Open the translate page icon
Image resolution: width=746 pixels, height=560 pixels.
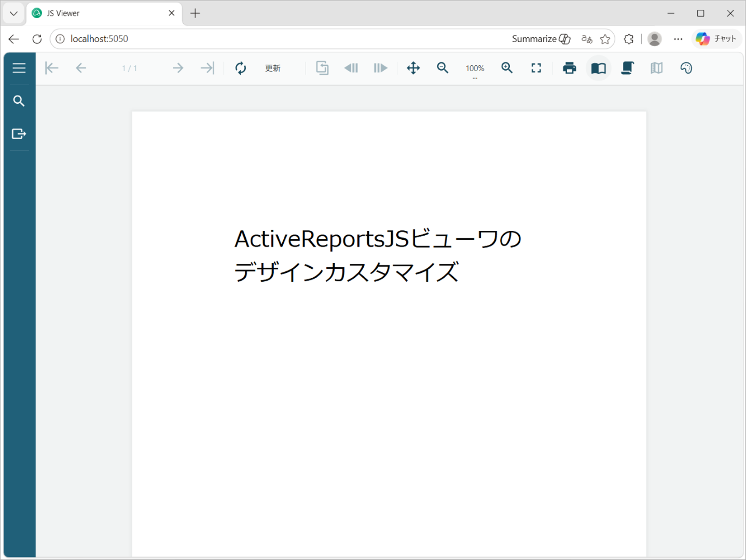587,39
